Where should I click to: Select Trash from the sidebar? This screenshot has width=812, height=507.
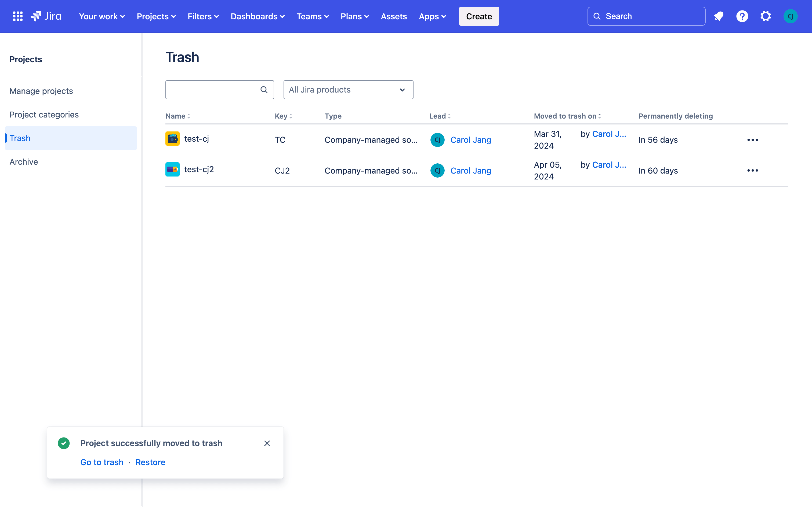pyautogui.click(x=19, y=138)
